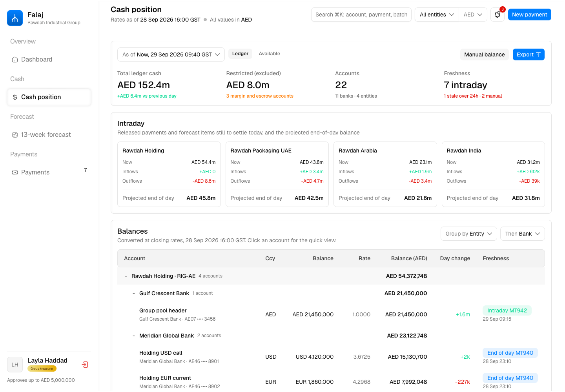Switch to Ledger balance view
This screenshot has height=392, width=565.
240,54
